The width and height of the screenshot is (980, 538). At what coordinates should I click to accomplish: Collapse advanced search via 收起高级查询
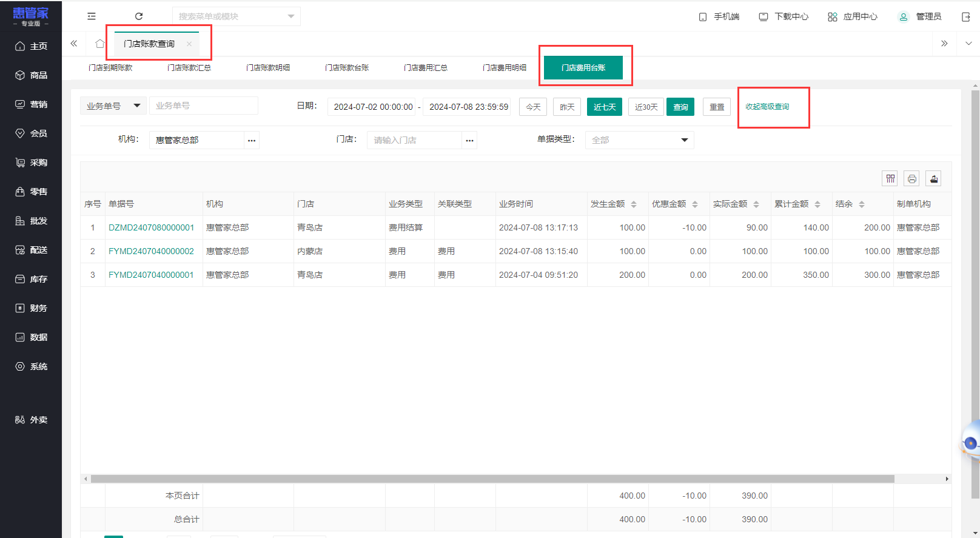click(x=767, y=107)
